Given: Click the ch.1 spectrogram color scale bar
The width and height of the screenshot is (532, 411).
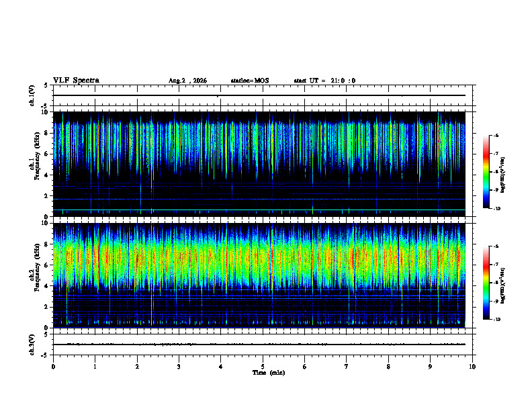Looking at the screenshot, I should (x=486, y=172).
